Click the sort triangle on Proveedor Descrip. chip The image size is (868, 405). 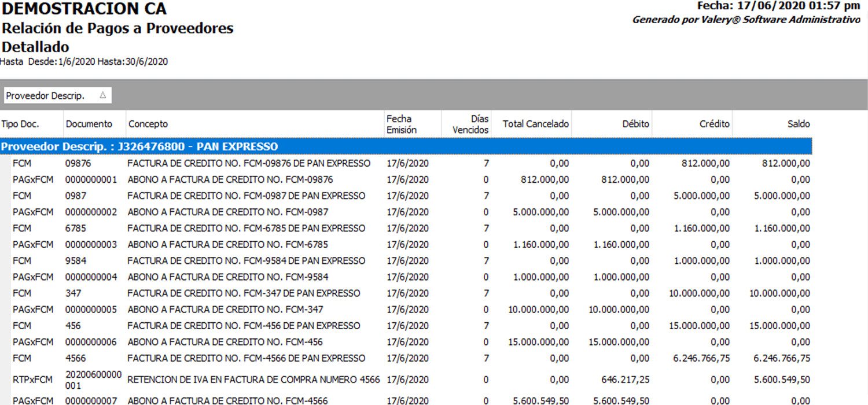(102, 95)
